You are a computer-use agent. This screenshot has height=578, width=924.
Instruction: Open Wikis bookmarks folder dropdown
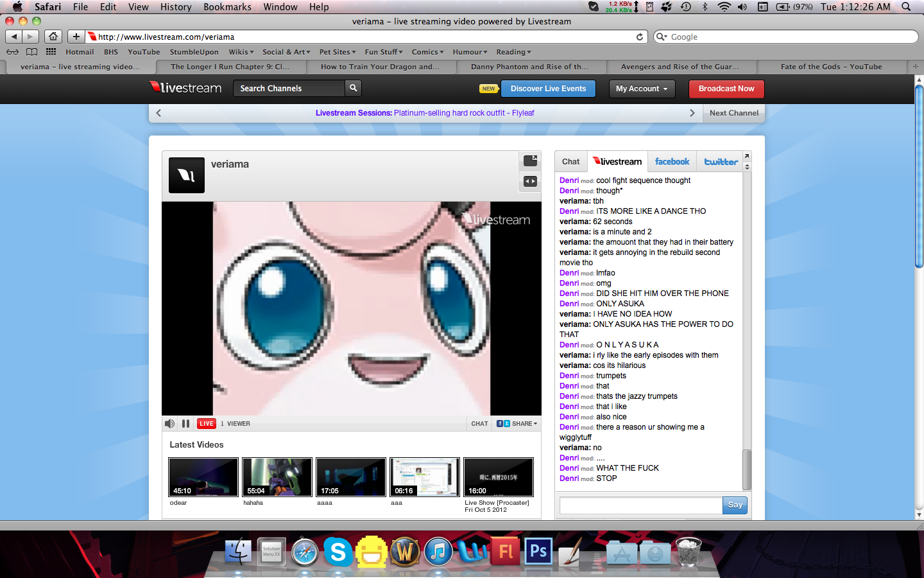tap(241, 52)
